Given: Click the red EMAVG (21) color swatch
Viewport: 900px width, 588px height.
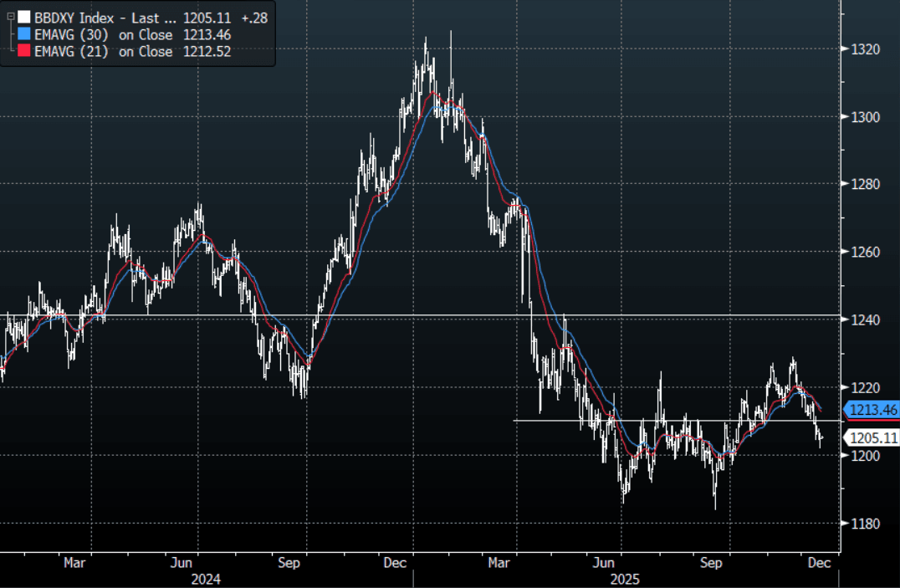Looking at the screenshot, I should [x=24, y=52].
